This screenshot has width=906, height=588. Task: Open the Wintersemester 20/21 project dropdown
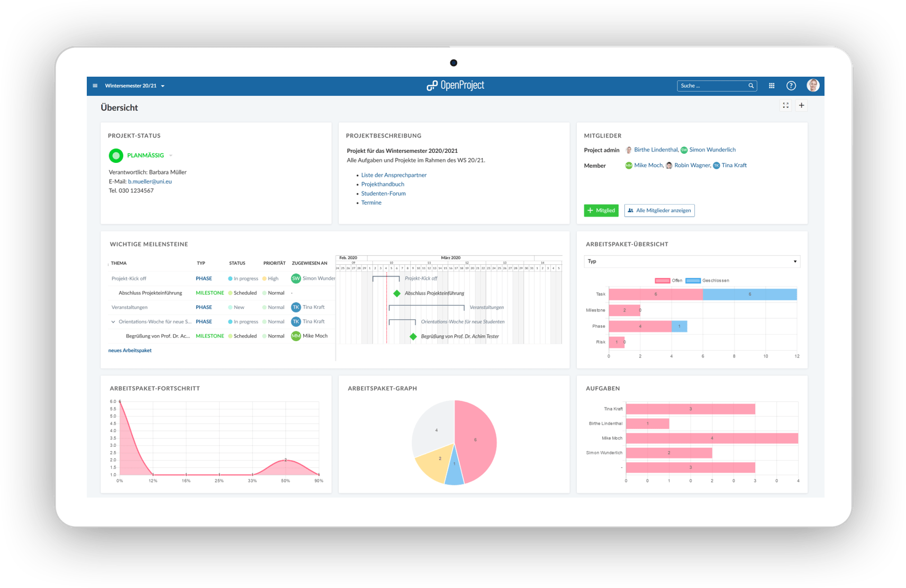pyautogui.click(x=134, y=86)
